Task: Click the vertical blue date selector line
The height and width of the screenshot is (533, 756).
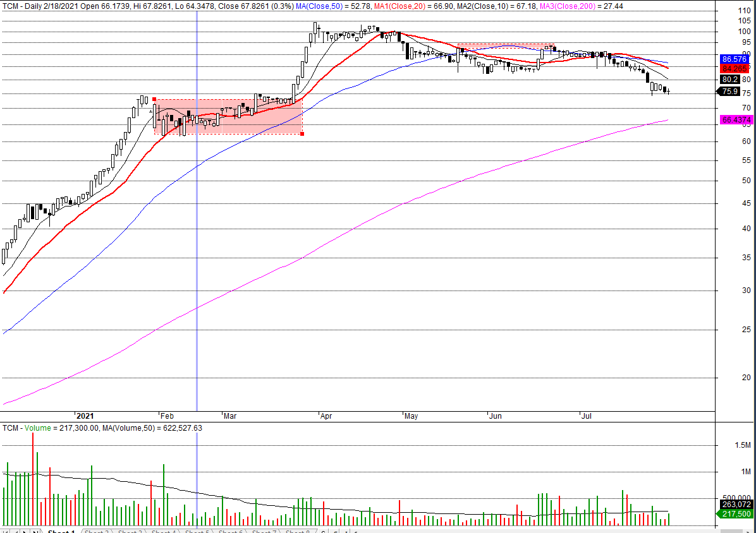Action: tap(197, 253)
